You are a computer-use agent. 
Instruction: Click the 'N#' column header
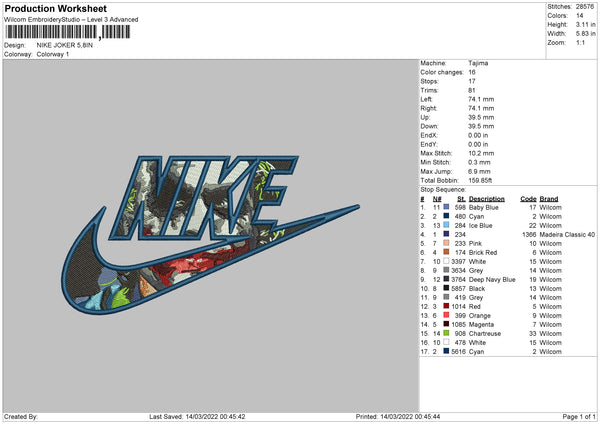click(x=437, y=199)
